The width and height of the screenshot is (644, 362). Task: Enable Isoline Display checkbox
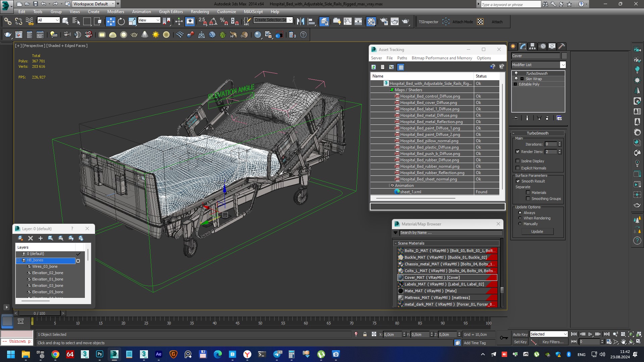tap(518, 161)
